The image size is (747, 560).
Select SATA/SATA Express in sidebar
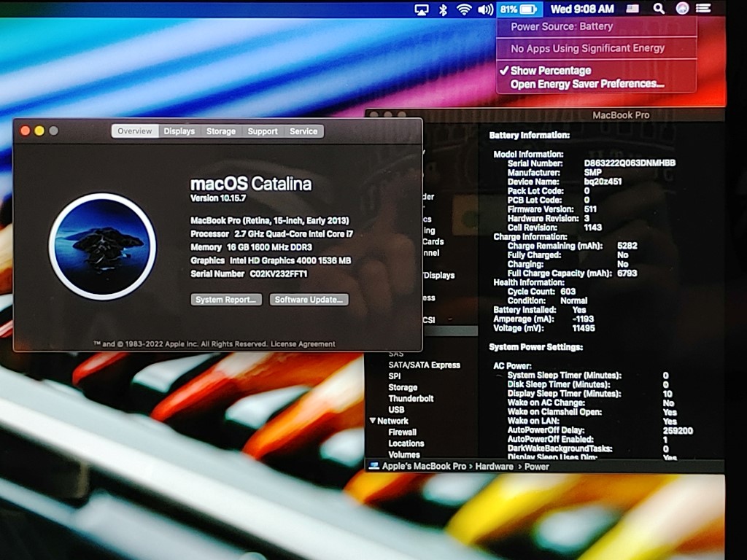point(425,365)
